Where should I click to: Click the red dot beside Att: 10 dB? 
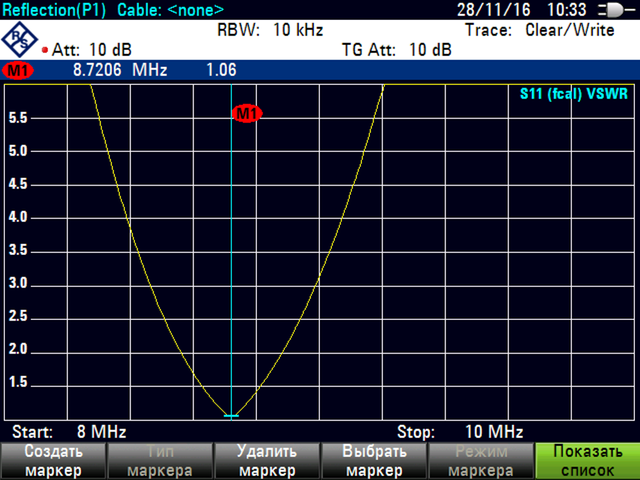[45, 49]
